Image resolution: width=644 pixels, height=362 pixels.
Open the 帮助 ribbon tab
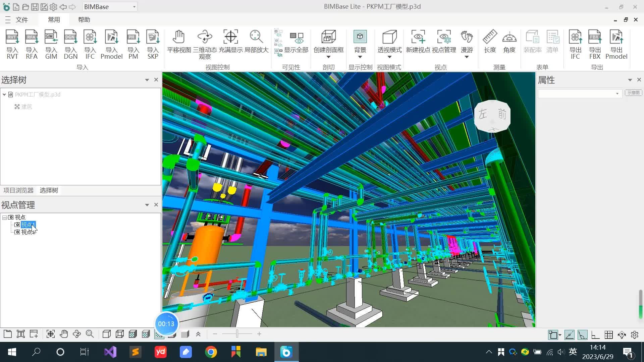84,20
